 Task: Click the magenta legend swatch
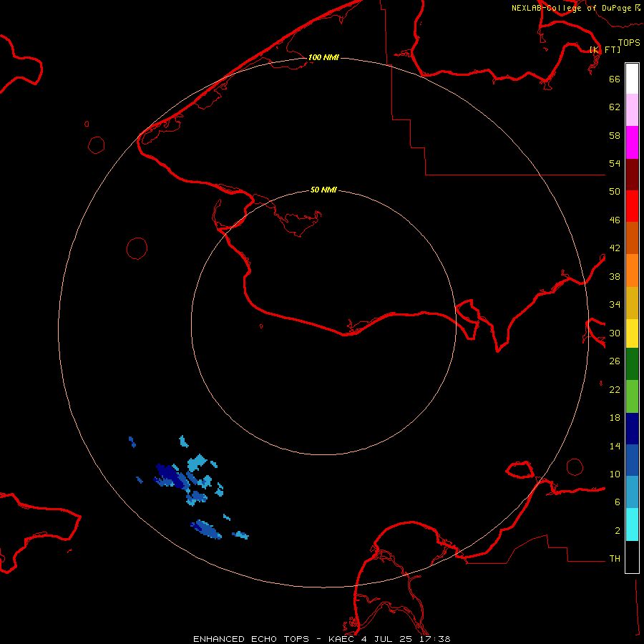(x=632, y=142)
